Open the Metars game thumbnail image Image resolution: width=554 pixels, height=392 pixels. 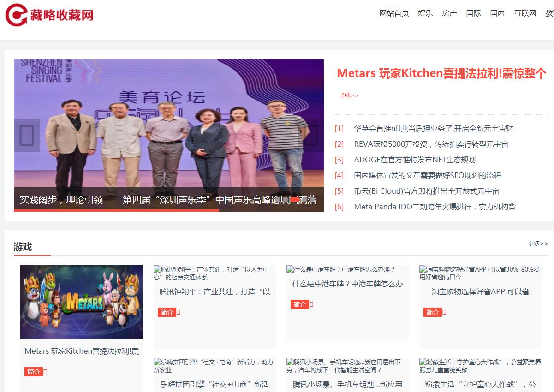tap(82, 302)
